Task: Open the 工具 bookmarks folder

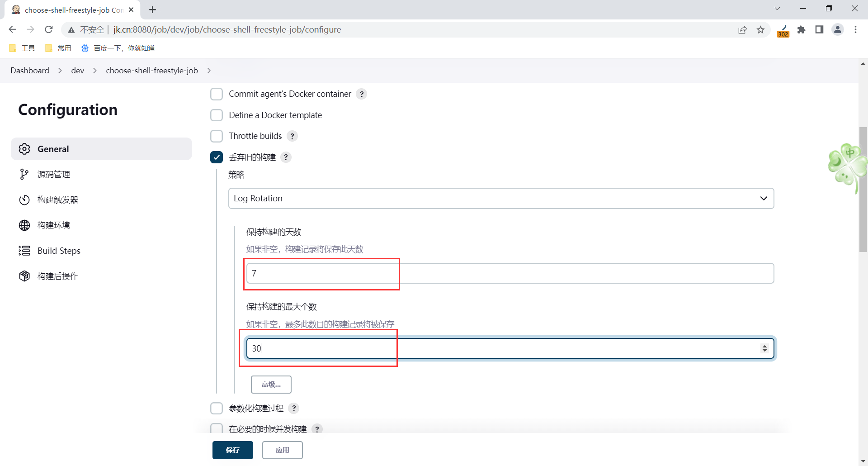Action: (22, 48)
